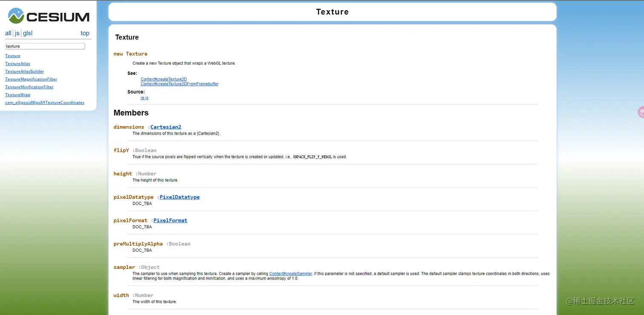
Task: Show all documentation entries
Action: point(8,33)
